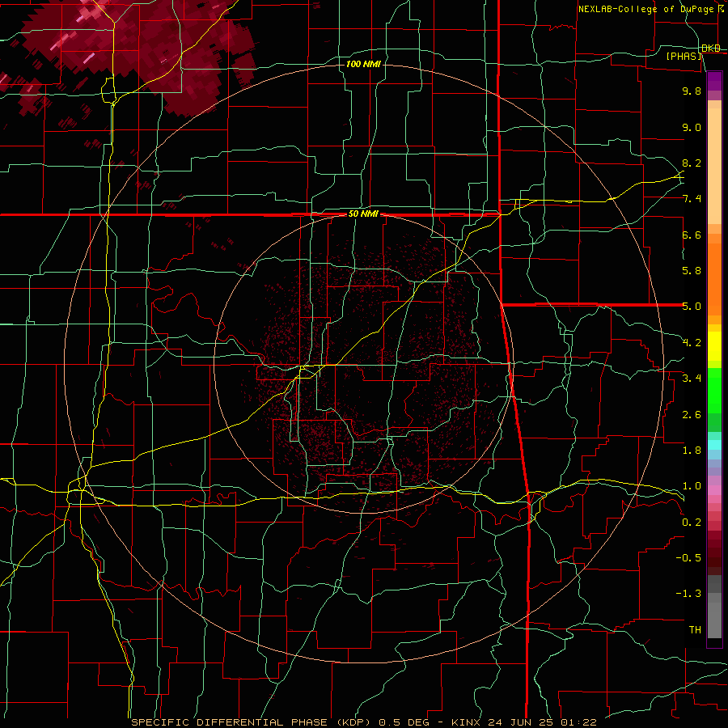Click the 5.8 color scale value
This screenshot has width=728, height=728.
692,271
